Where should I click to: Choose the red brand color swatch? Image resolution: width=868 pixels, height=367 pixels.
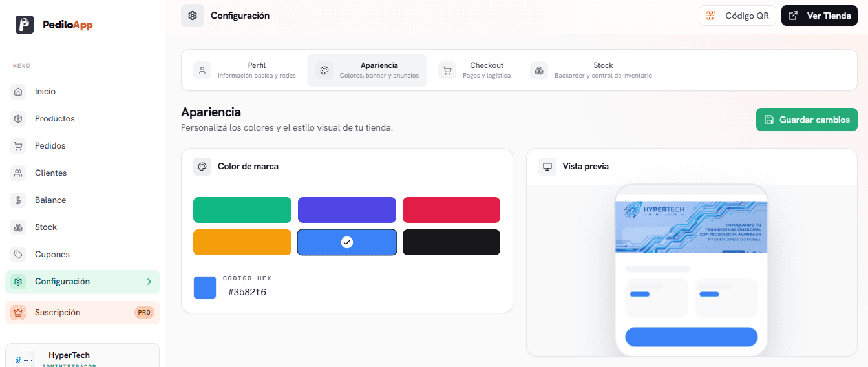click(451, 210)
